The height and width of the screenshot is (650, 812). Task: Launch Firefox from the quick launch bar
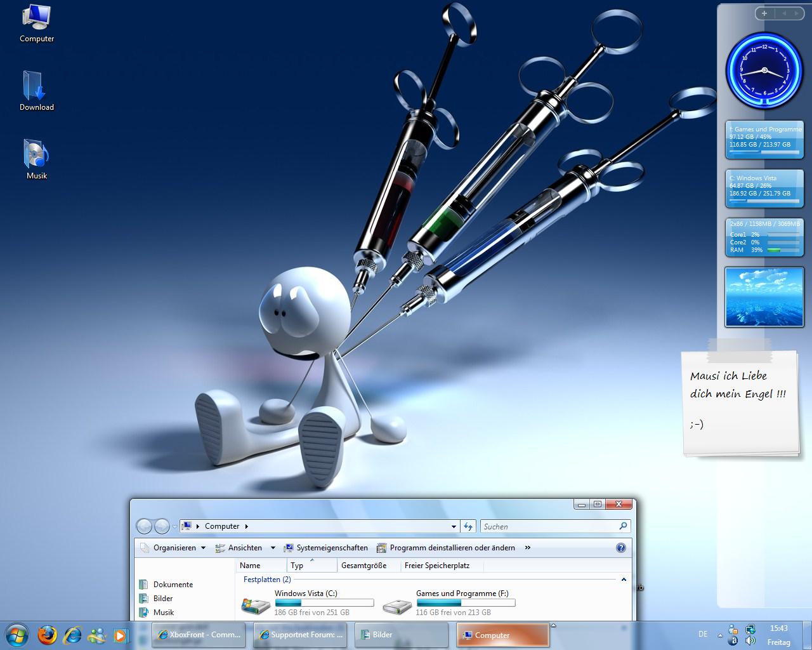[47, 635]
